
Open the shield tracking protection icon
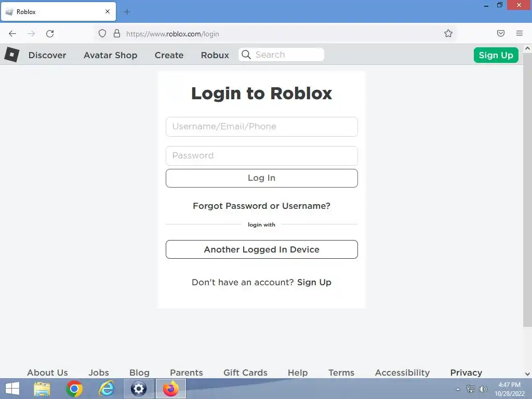click(x=102, y=33)
